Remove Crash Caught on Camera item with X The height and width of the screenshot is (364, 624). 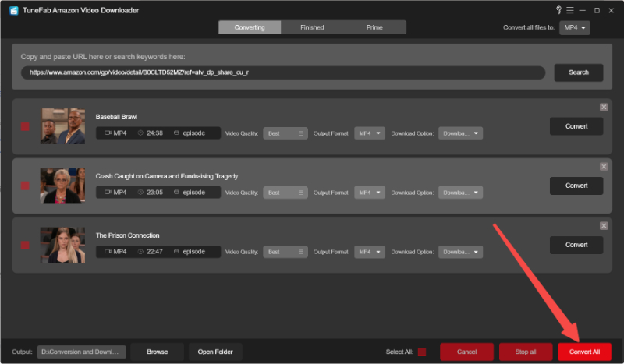pos(604,166)
